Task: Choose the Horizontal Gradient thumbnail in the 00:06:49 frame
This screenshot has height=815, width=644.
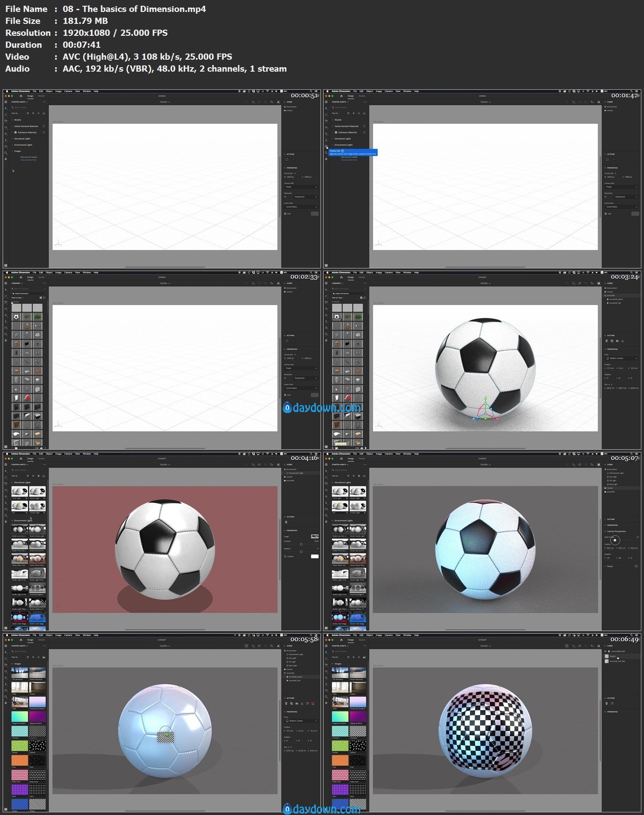Action: [x=358, y=702]
